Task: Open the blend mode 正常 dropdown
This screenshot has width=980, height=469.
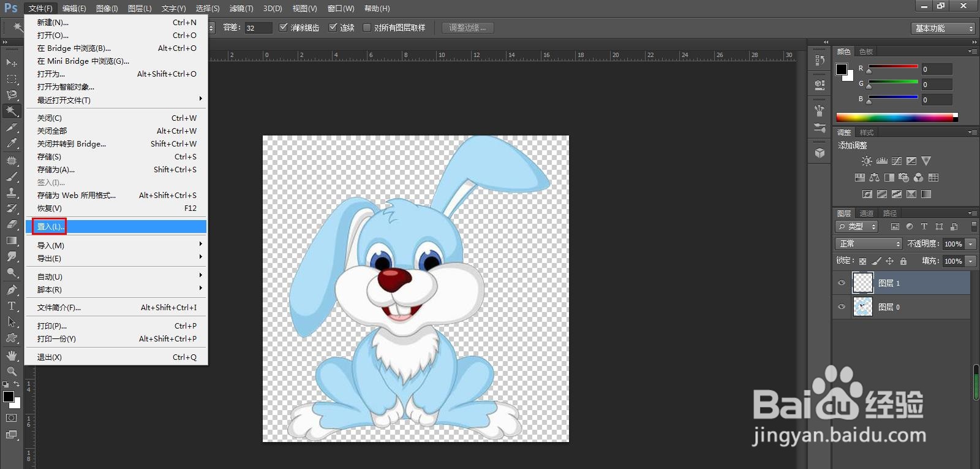Action: (x=869, y=244)
